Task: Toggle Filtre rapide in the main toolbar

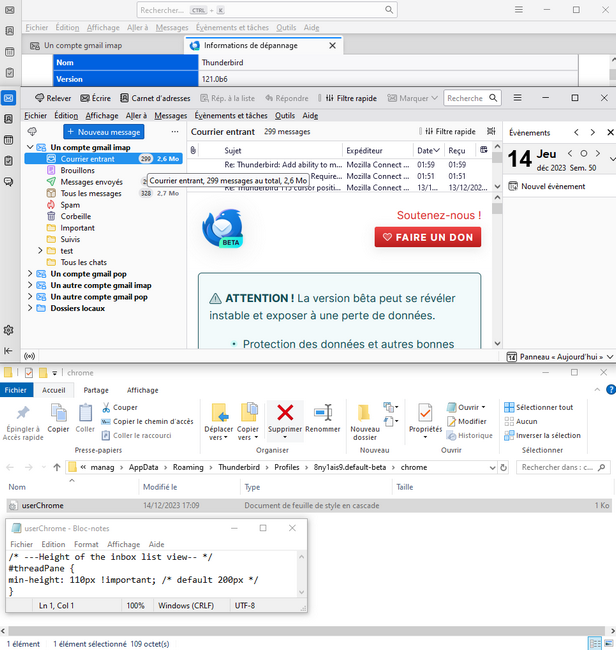Action: (351, 98)
